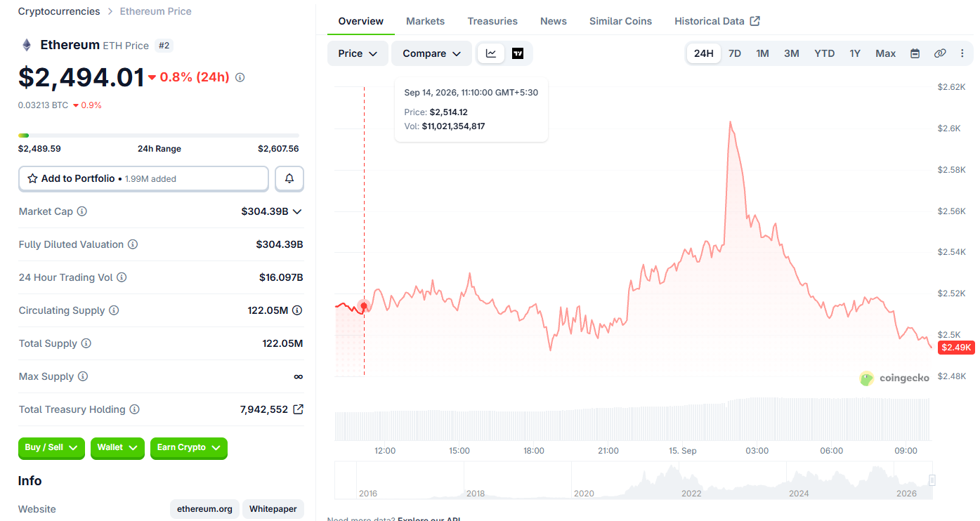Expand Market Cap chevron next to $304.39B

(x=297, y=211)
